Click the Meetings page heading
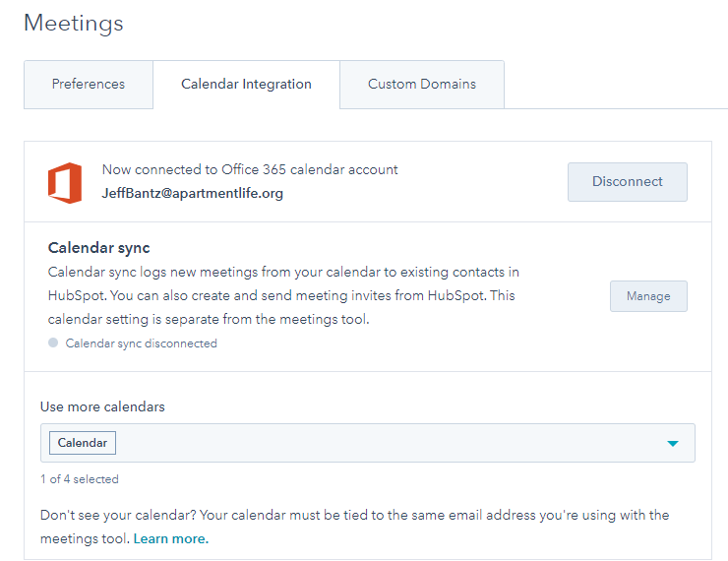728x561 pixels. [74, 24]
